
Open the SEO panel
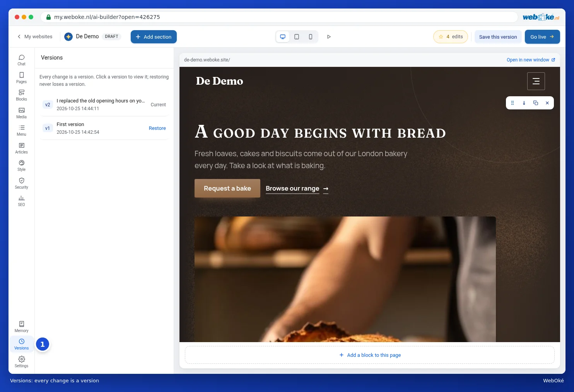[22, 201]
